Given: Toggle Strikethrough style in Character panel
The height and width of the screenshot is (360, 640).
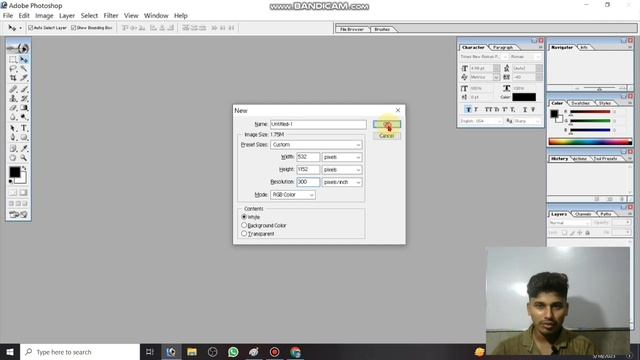Looking at the screenshot, I should point(533,109).
